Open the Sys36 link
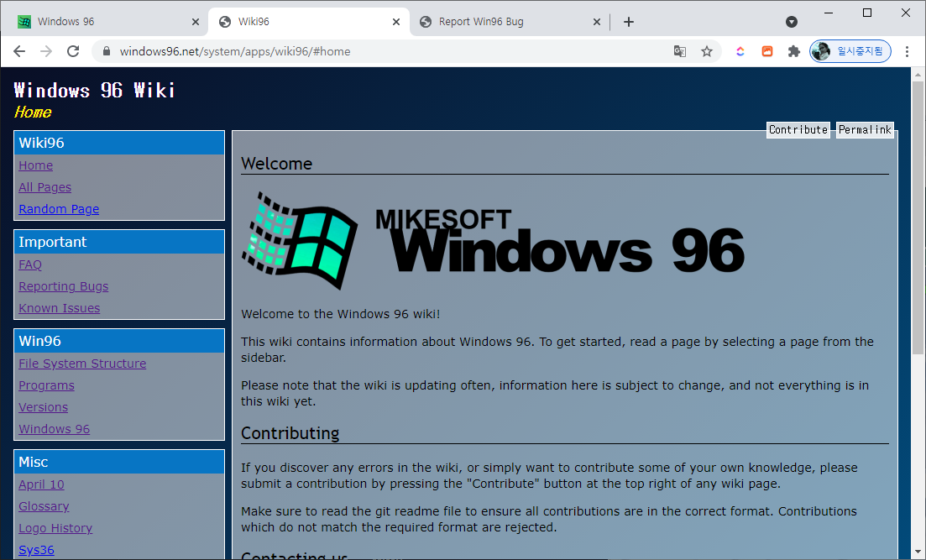Viewport: 926px width, 560px height. point(36,551)
